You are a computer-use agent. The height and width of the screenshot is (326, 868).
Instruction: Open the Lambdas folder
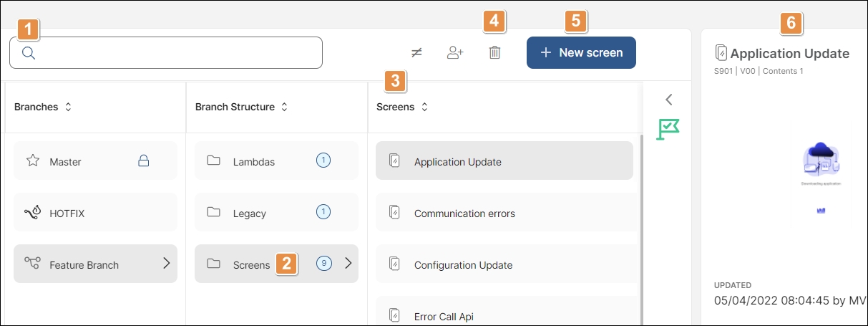tap(276, 161)
